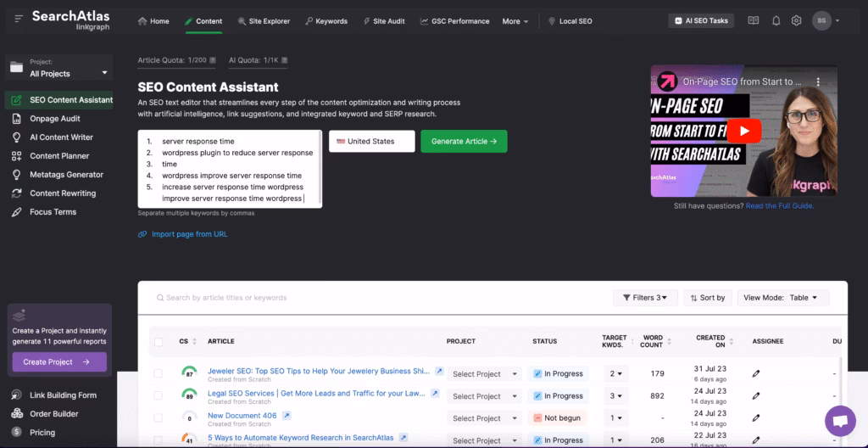Open the Filters 3 dropdown

coord(644,298)
